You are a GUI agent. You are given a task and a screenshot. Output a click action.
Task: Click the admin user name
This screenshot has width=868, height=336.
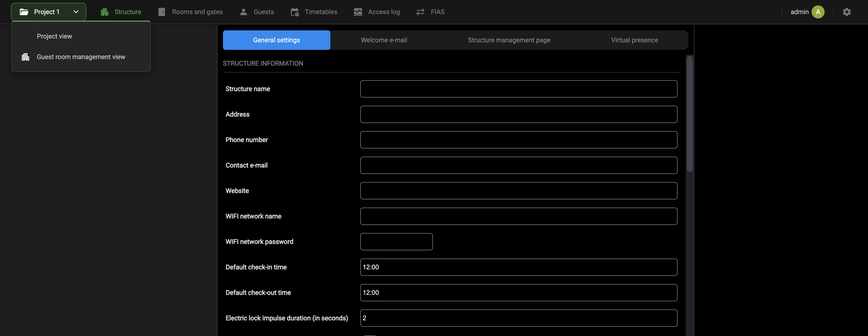point(799,12)
